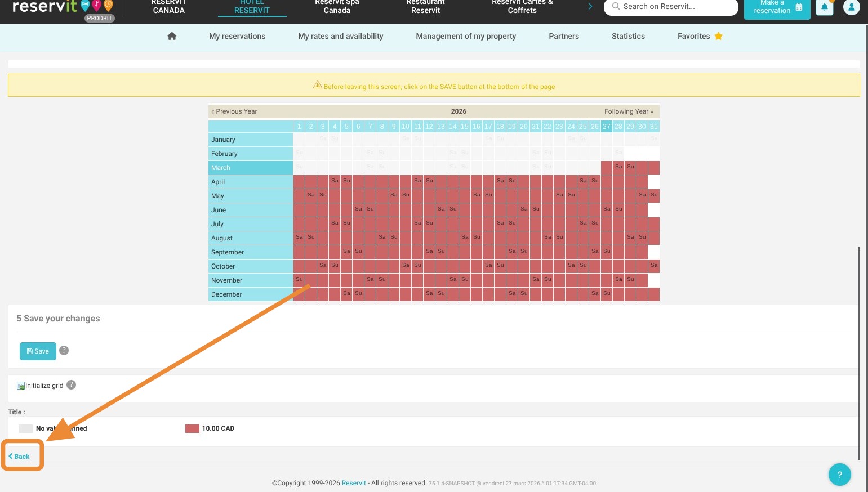
Task: Open the user account avatar menu
Action: tap(851, 7)
